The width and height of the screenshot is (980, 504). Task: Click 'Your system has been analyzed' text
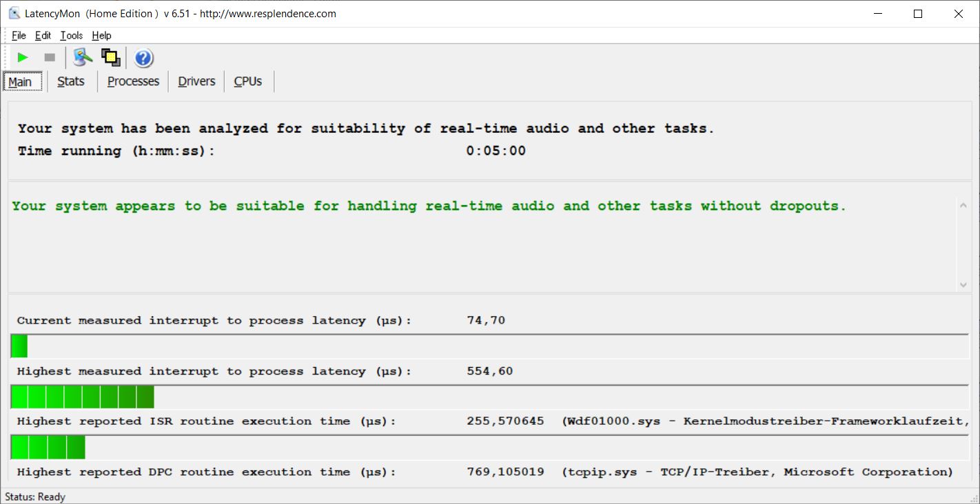point(366,128)
